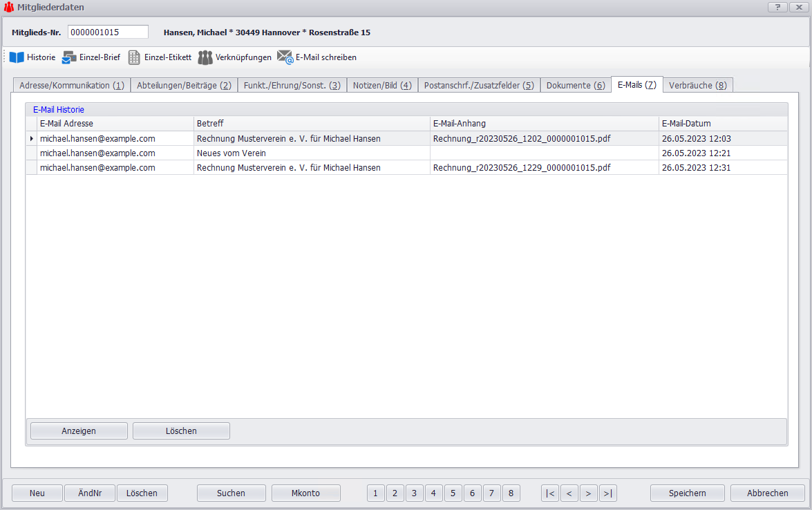Image resolution: width=812 pixels, height=510 pixels.
Task: Jump to first record navigation button
Action: pos(550,493)
